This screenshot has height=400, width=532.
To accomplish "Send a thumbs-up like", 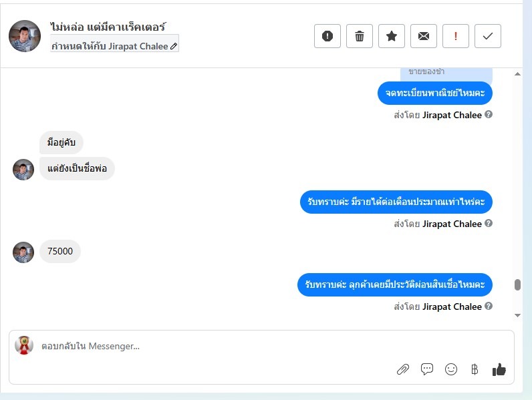I will tap(499, 369).
